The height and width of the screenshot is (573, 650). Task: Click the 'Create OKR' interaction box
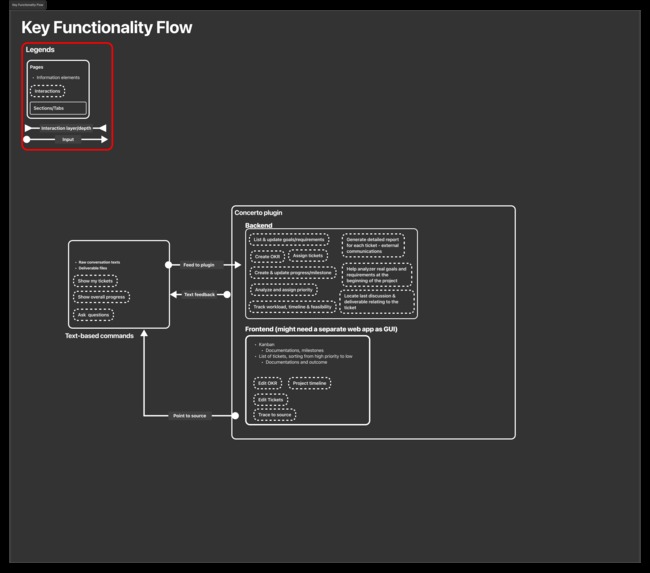tap(267, 257)
